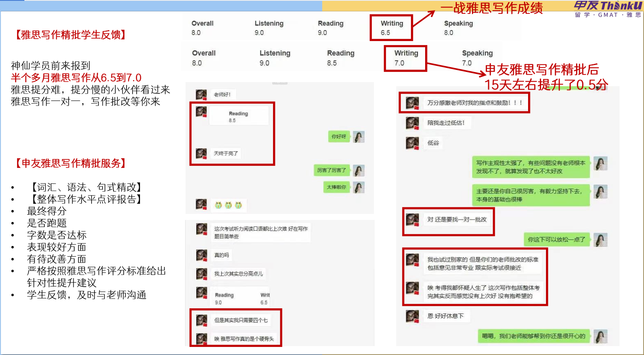Click the "我上次其实总分高点儿" bubble

[239, 274]
